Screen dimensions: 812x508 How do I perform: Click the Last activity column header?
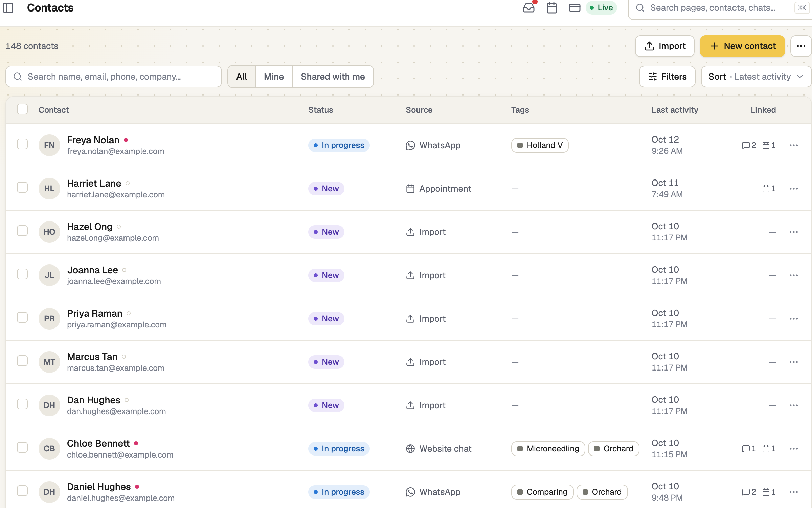[x=675, y=110]
